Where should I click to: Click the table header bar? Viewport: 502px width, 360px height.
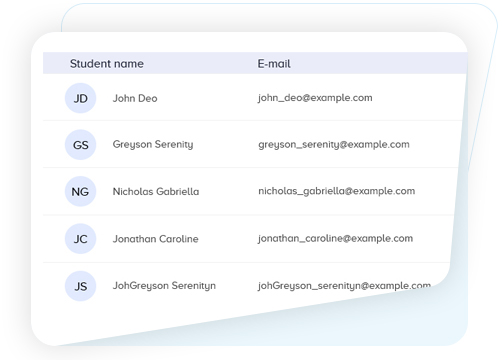coord(255,63)
